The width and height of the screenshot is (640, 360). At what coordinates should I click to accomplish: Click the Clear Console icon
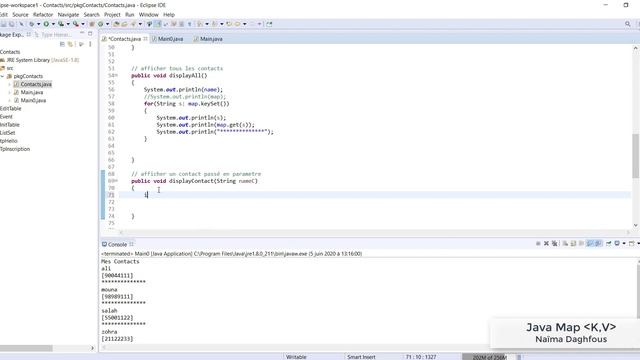coord(565,244)
